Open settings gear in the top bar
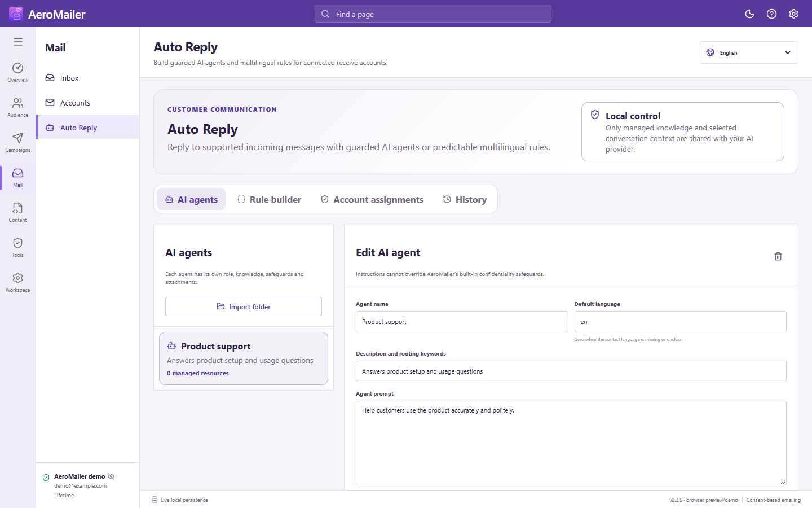Screen dimensions: 812x508 793,14
